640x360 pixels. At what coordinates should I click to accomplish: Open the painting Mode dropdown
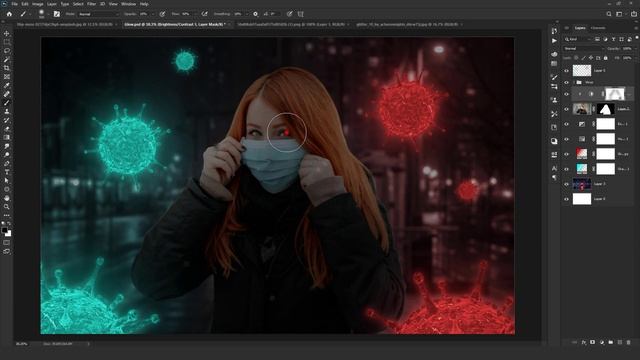tap(98, 14)
